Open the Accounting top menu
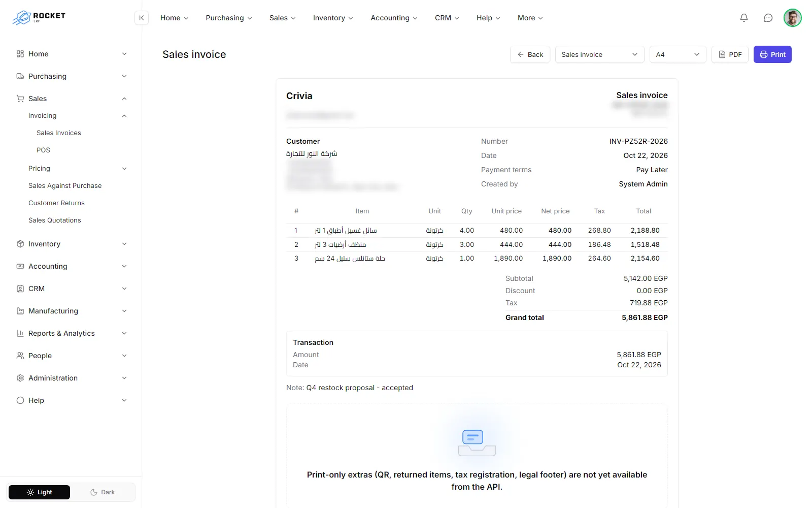This screenshot has height=508, width=812. (394, 18)
